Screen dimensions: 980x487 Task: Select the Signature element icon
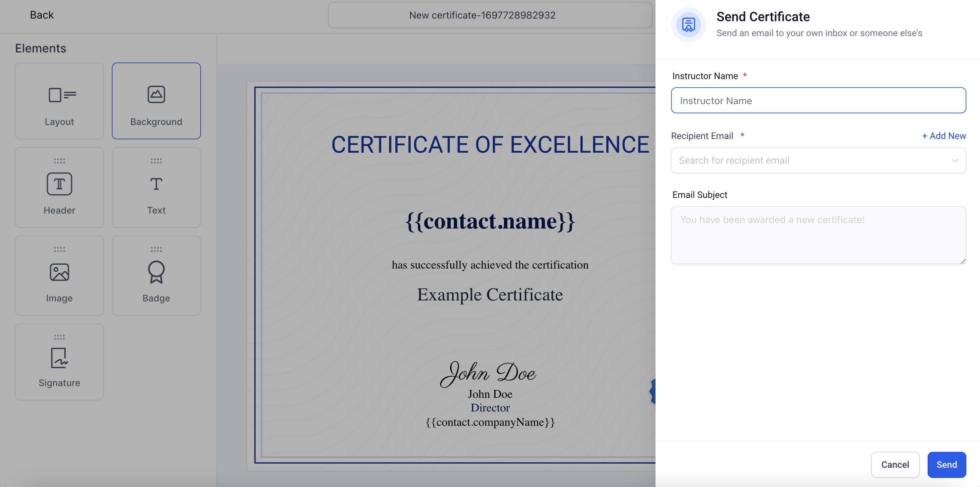tap(60, 358)
